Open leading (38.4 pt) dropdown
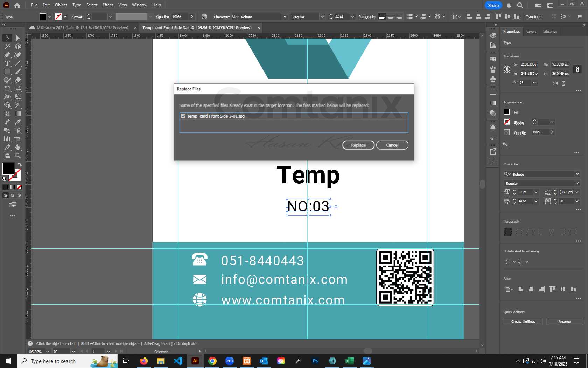Screen dimensions: 588x368 click(x=577, y=192)
